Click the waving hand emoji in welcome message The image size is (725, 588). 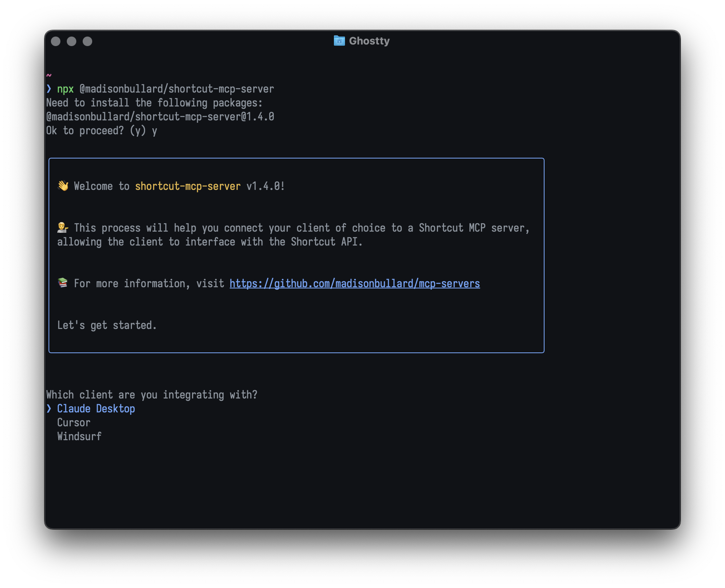coord(63,185)
